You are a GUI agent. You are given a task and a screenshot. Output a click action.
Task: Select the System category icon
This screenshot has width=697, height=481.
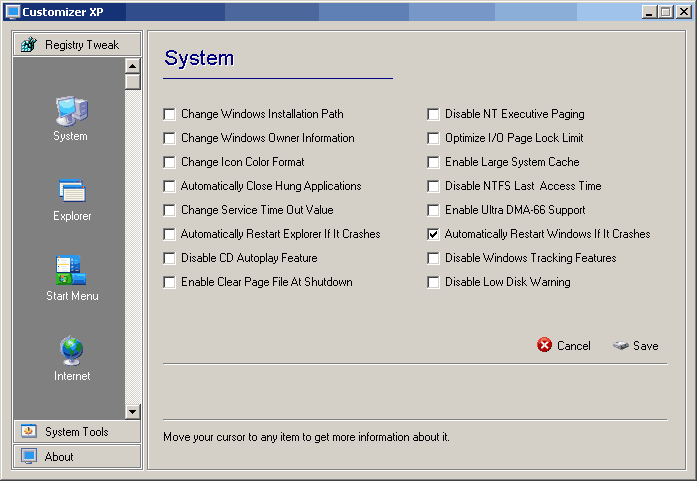70,110
